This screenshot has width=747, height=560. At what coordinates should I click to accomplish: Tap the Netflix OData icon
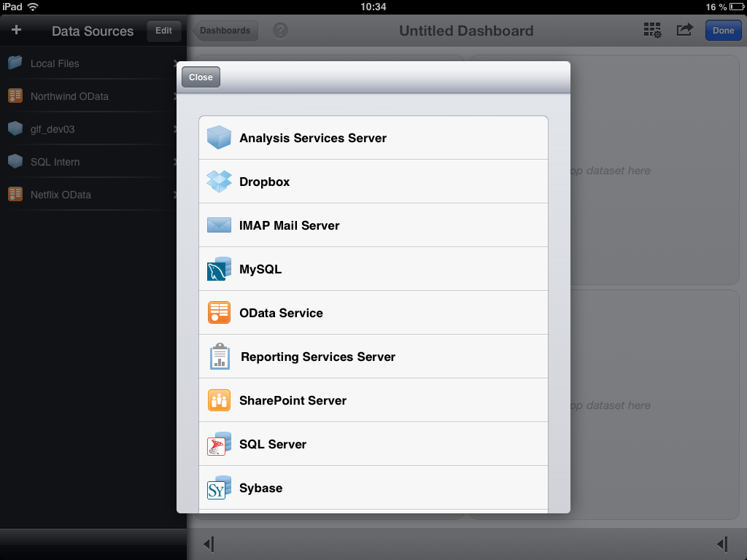click(15, 194)
